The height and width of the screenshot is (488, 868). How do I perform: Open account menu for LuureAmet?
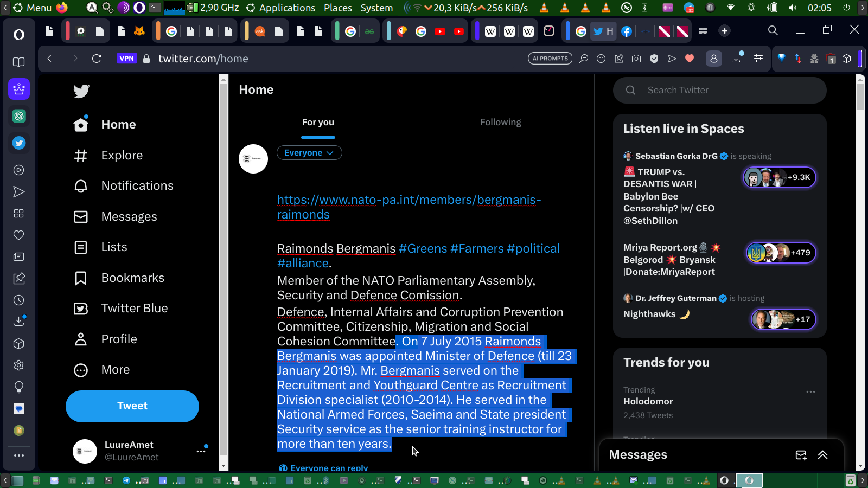(201, 451)
